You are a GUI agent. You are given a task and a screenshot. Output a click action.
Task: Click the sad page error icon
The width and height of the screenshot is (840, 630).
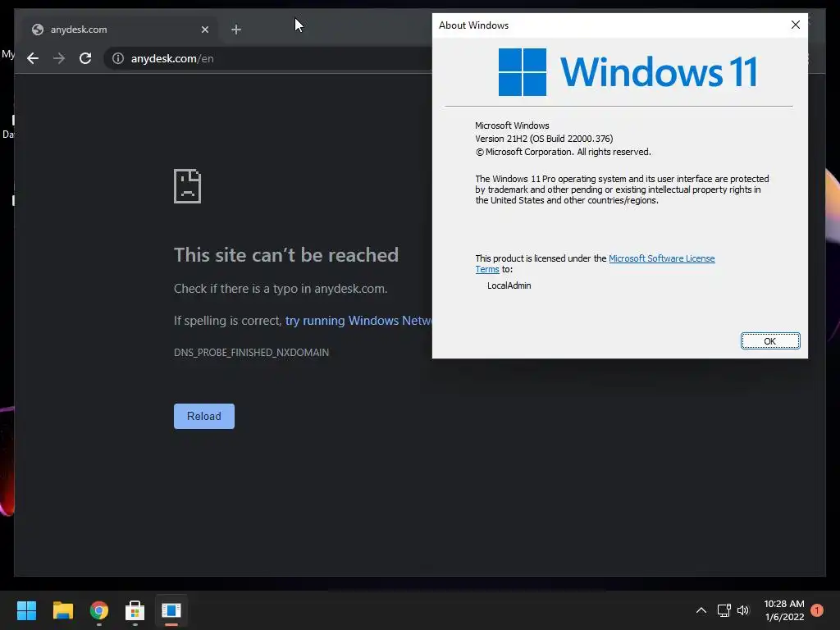[188, 186]
